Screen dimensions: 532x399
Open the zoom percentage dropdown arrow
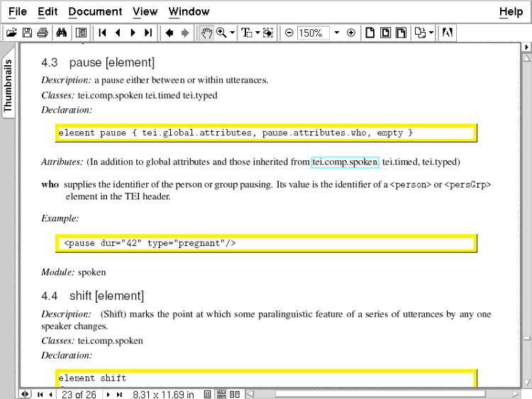[x=336, y=33]
